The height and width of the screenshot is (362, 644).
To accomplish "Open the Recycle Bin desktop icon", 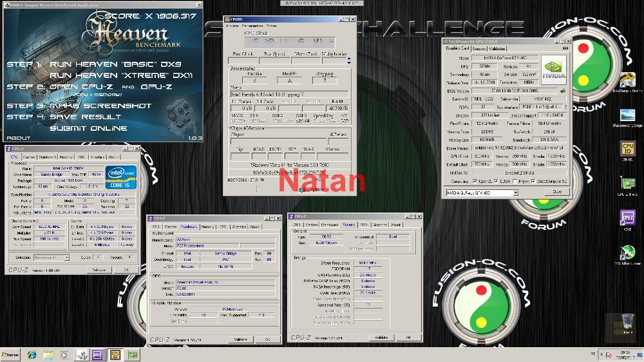I will pyautogui.click(x=627, y=323).
